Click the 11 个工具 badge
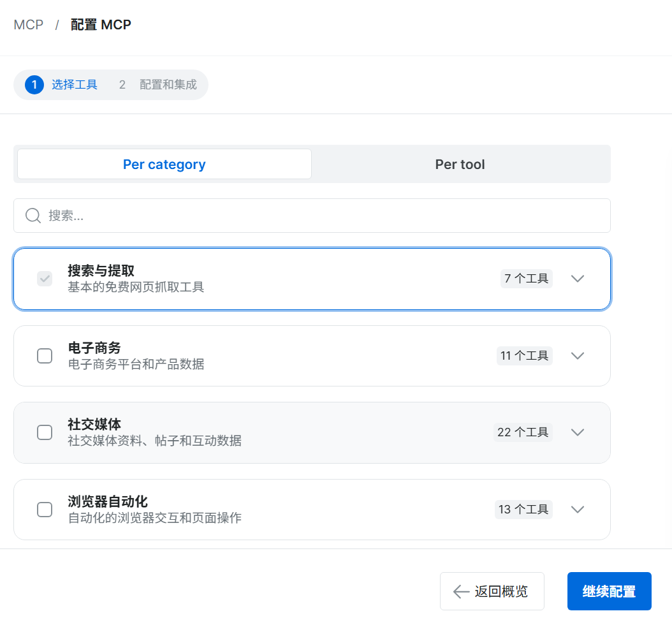The height and width of the screenshot is (618, 672). pyautogui.click(x=525, y=356)
